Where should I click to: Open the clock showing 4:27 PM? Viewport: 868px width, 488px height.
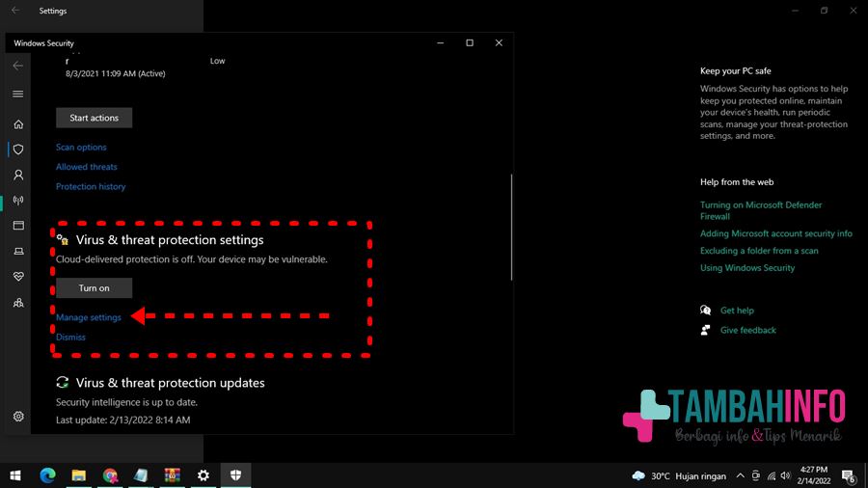pos(813,475)
